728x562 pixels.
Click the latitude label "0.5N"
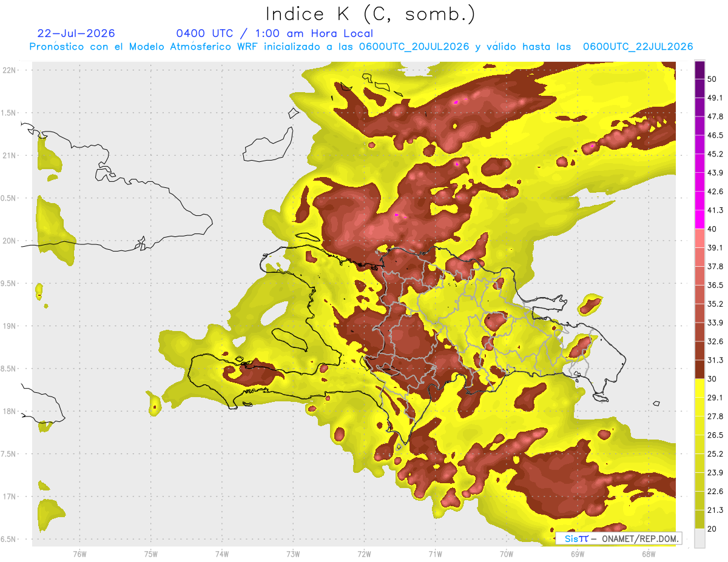tap(9, 198)
